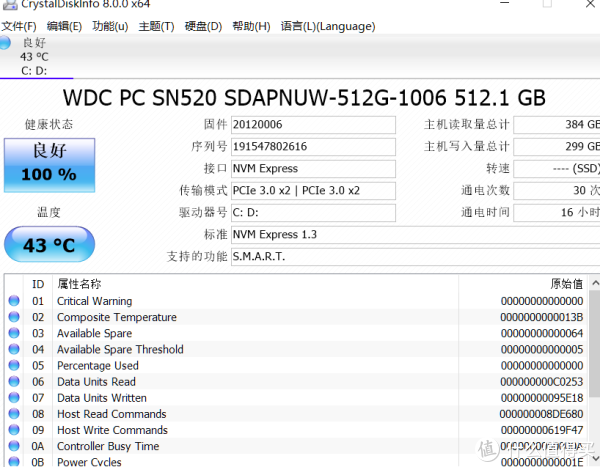The image size is (600, 467).
Task: Click status dot for Data Units Written row
Action: pos(14,398)
